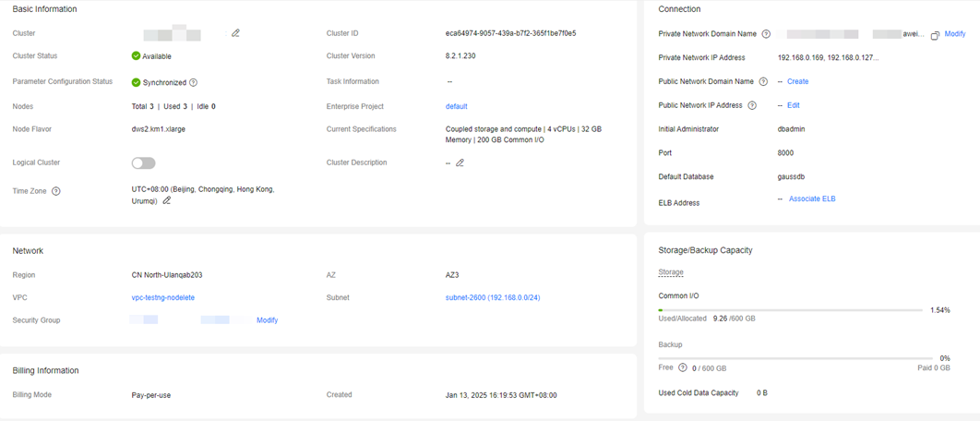Click the Basic Information section heading

[x=45, y=9]
